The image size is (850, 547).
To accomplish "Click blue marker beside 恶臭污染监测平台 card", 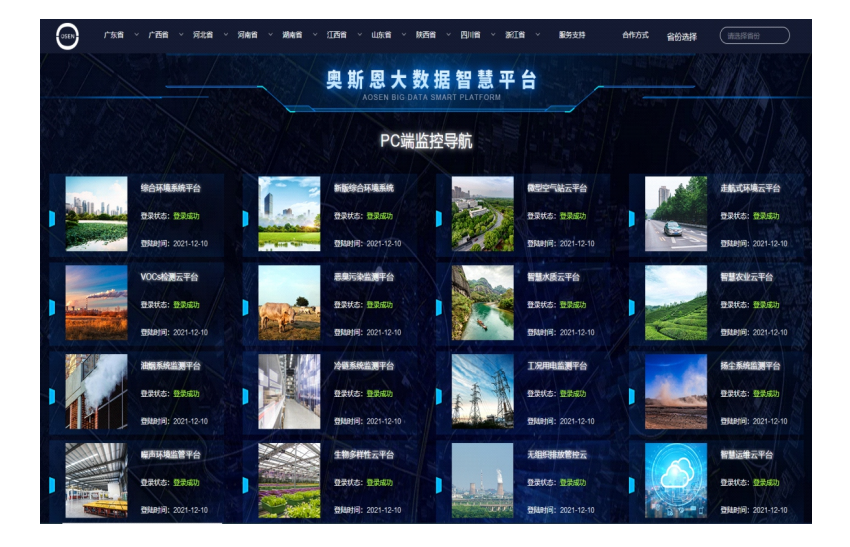I will pyautogui.click(x=245, y=307).
